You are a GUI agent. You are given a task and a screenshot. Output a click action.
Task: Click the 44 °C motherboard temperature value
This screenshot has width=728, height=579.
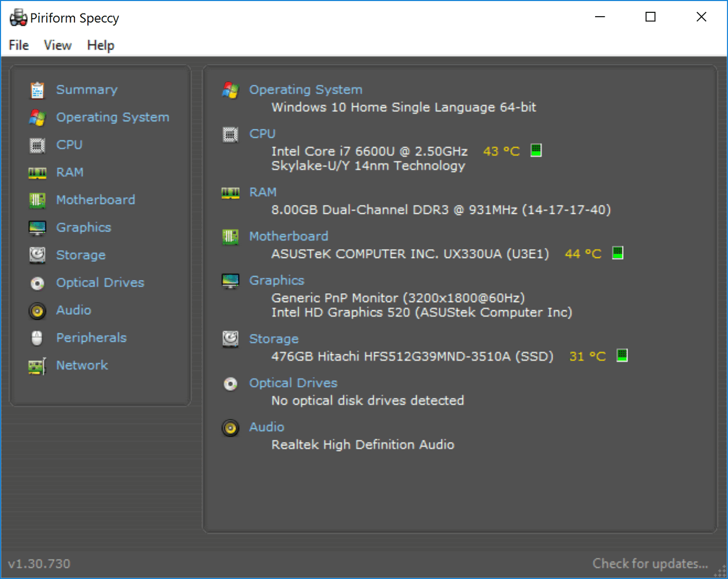[583, 254]
